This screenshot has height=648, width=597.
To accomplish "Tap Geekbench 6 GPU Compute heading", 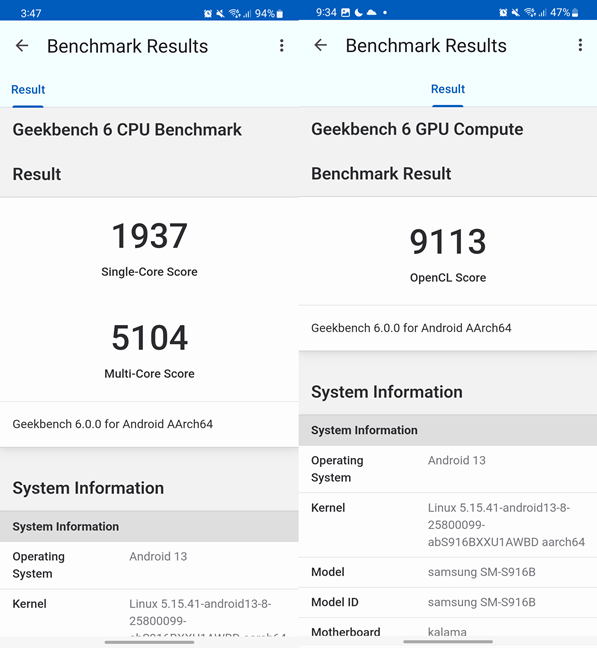I will click(x=417, y=129).
